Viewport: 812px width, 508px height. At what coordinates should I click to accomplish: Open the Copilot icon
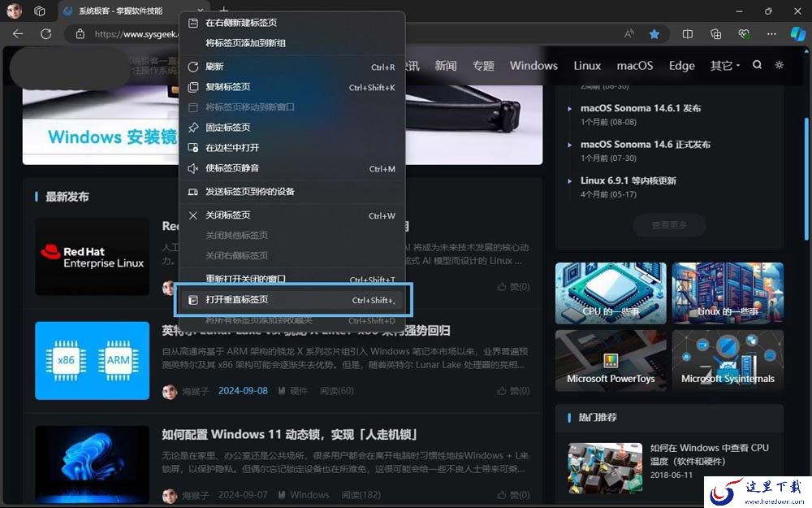[x=798, y=34]
